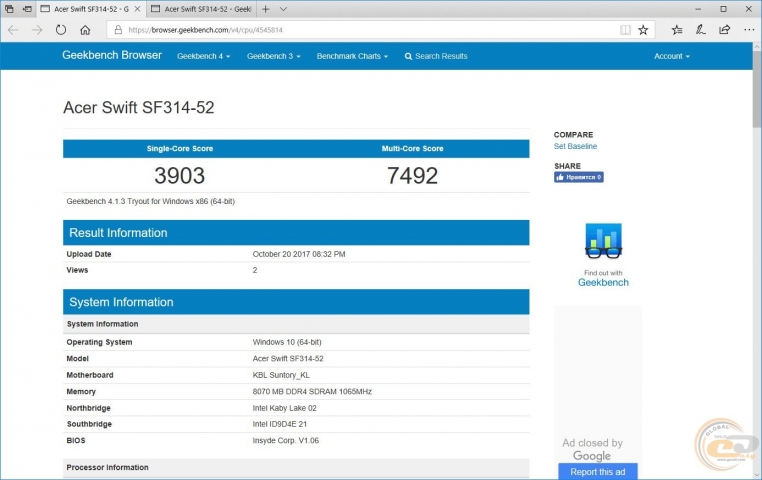The height and width of the screenshot is (480, 762).
Task: Expand the Geekbench 3 dropdown menu
Action: click(273, 56)
